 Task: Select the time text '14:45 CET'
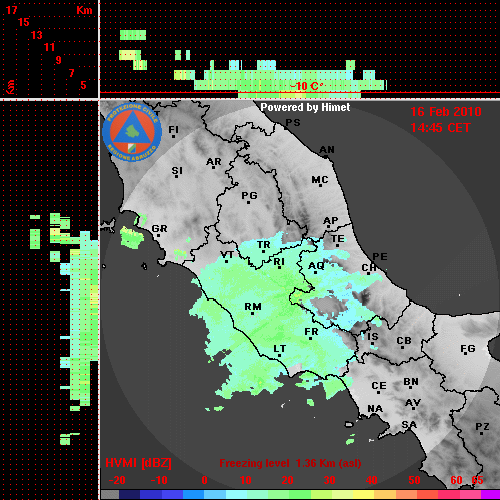click(440, 128)
